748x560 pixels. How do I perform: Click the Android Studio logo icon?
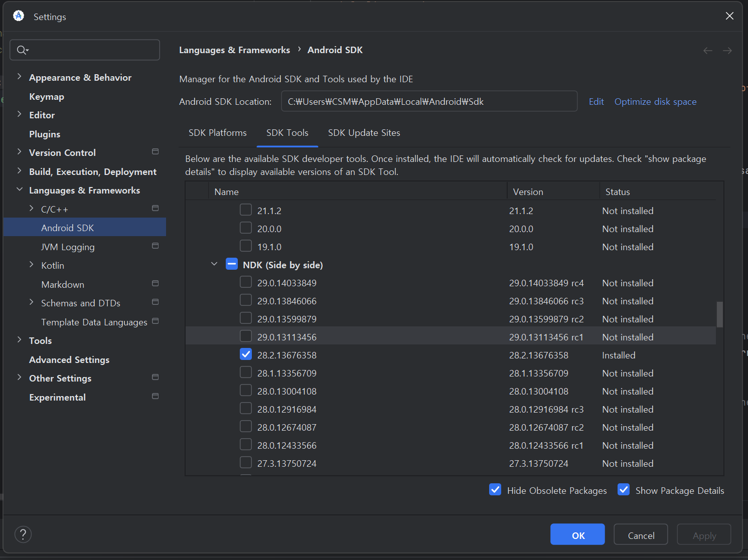(x=19, y=16)
